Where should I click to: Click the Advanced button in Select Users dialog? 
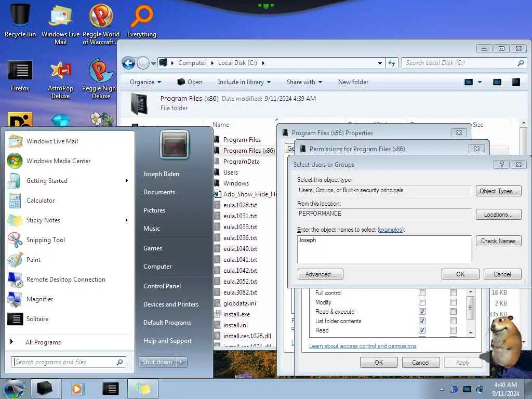pos(320,274)
